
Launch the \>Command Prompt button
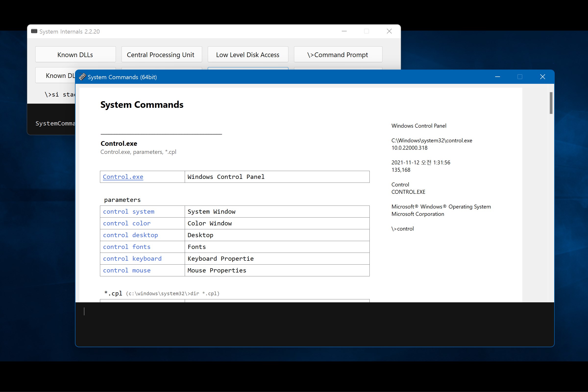pyautogui.click(x=338, y=54)
